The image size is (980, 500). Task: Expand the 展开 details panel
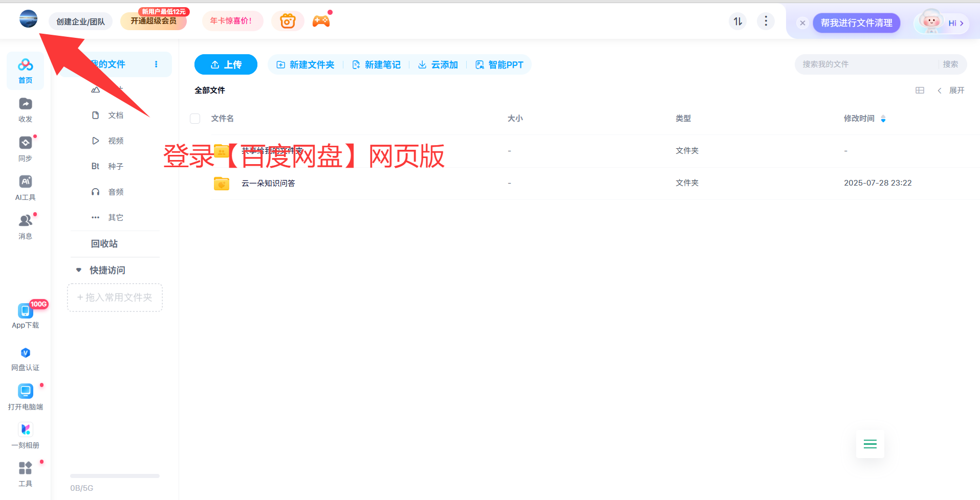[x=951, y=90]
